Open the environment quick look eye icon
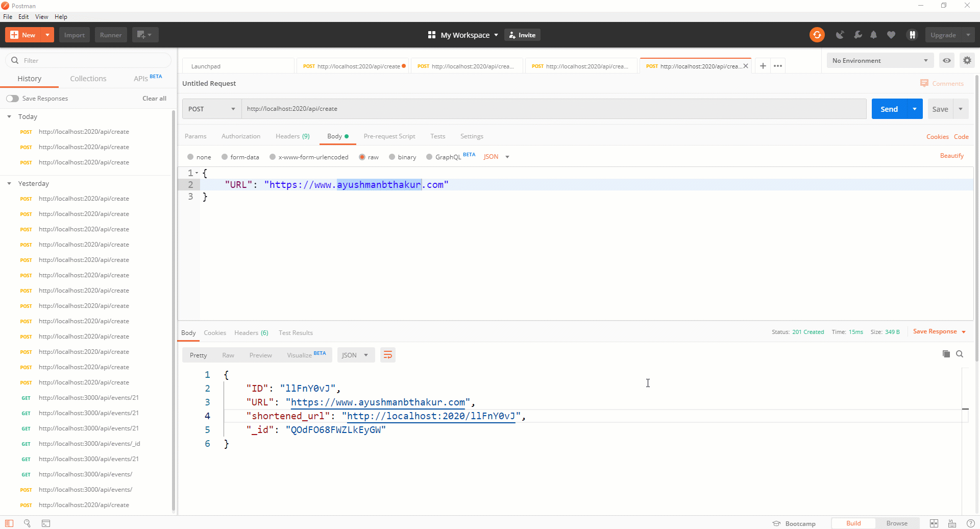 point(947,60)
